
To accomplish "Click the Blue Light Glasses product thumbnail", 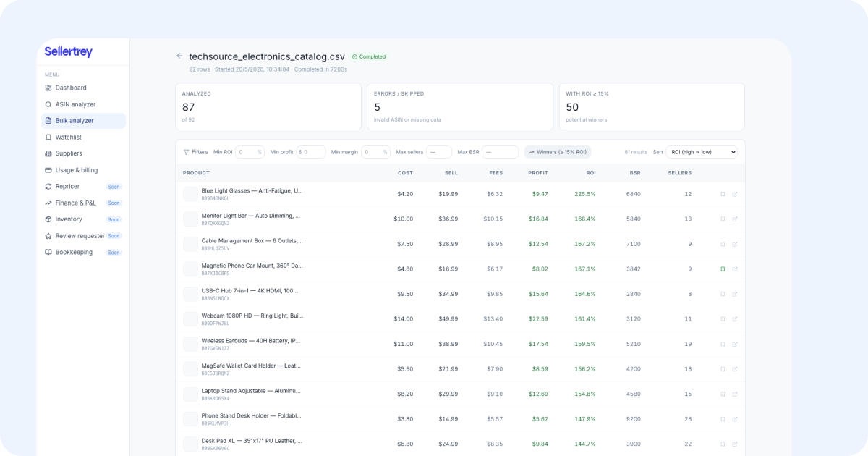I will click(190, 194).
